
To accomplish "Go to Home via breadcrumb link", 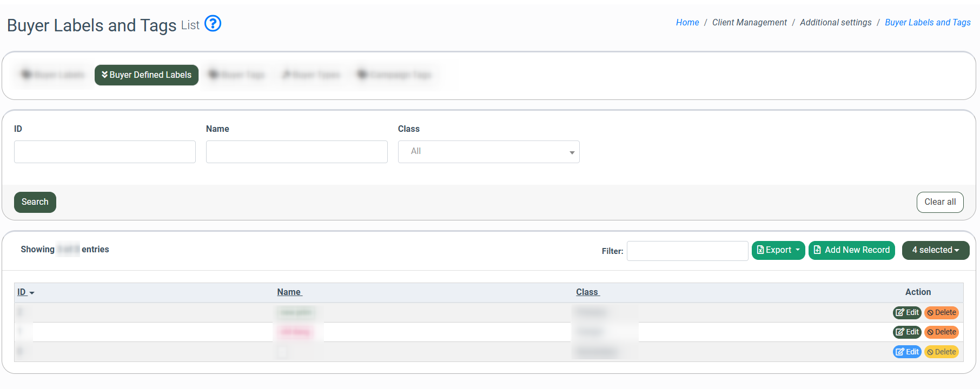I will (x=687, y=23).
